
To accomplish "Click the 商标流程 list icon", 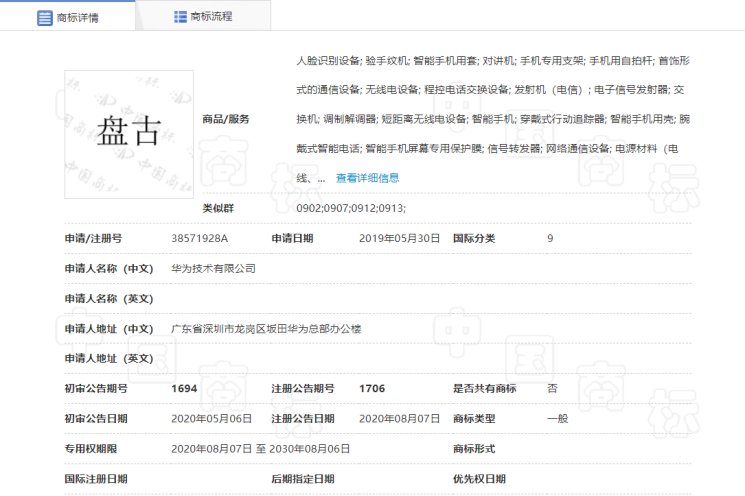I will 181,17.
